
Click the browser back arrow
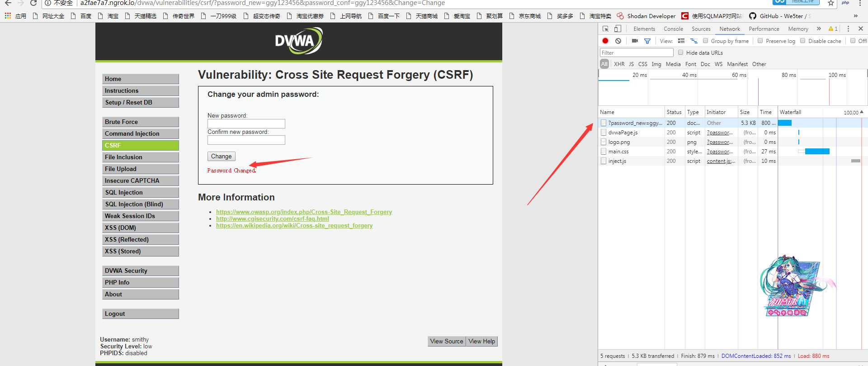click(x=8, y=3)
